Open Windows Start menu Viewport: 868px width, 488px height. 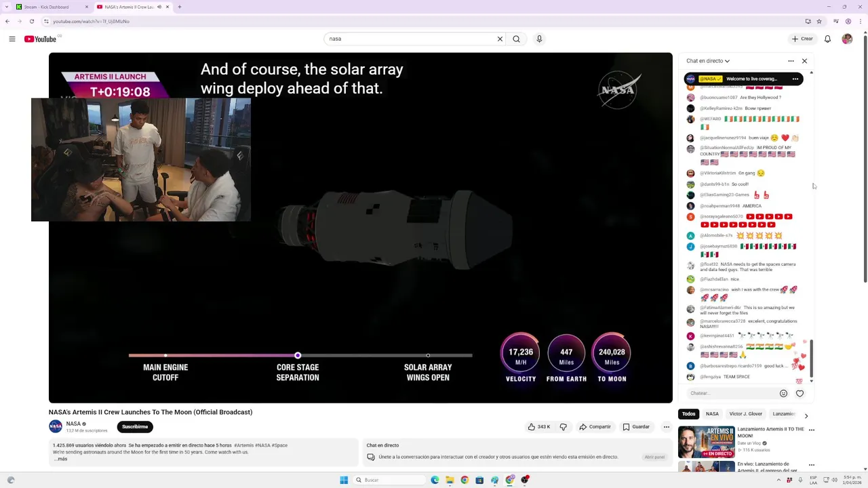pos(344,480)
